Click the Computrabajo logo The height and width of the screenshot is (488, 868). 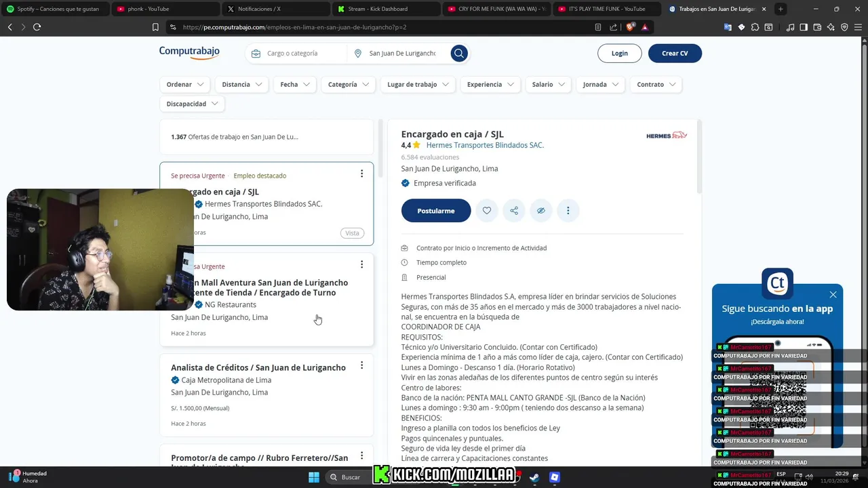(189, 52)
